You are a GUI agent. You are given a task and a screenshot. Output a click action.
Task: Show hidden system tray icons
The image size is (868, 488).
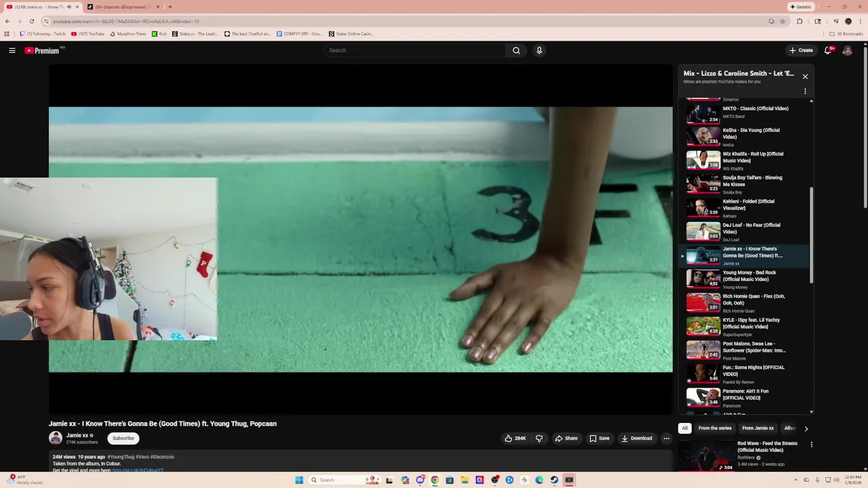point(796,480)
